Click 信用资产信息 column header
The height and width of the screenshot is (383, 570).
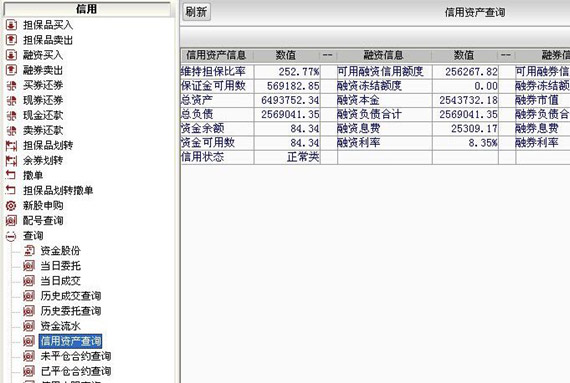[217, 55]
